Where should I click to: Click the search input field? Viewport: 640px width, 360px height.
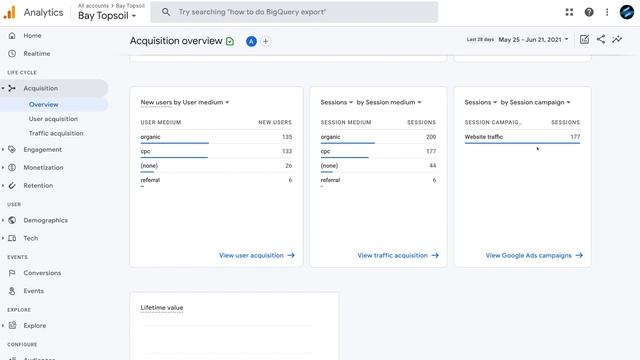(x=294, y=12)
